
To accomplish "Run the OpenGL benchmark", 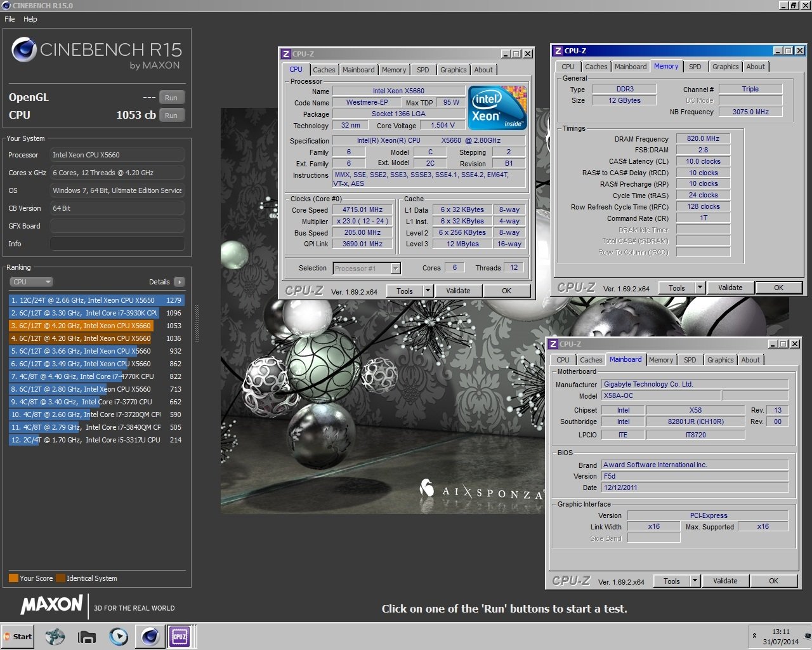I will tap(171, 98).
